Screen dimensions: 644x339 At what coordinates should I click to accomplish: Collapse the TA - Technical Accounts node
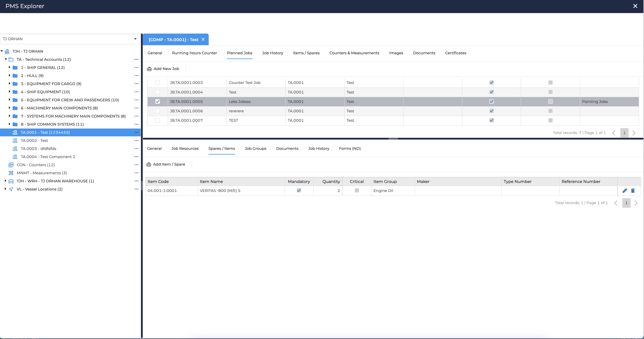pos(5,59)
